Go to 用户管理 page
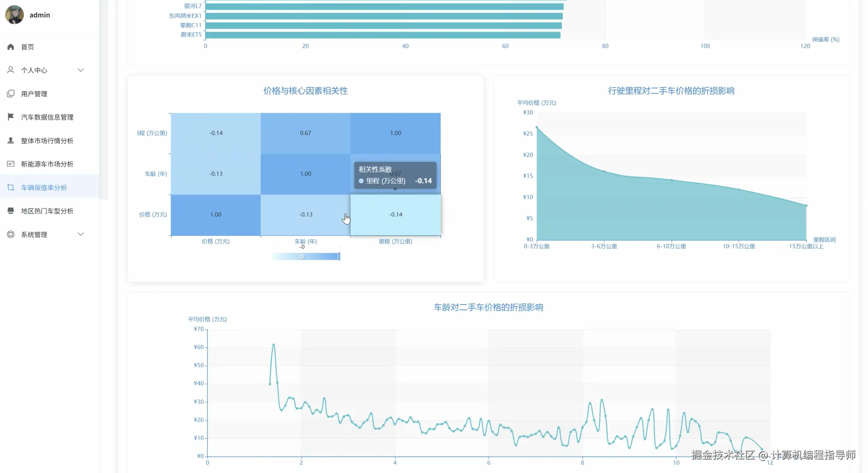The height and width of the screenshot is (473, 868). (x=34, y=94)
